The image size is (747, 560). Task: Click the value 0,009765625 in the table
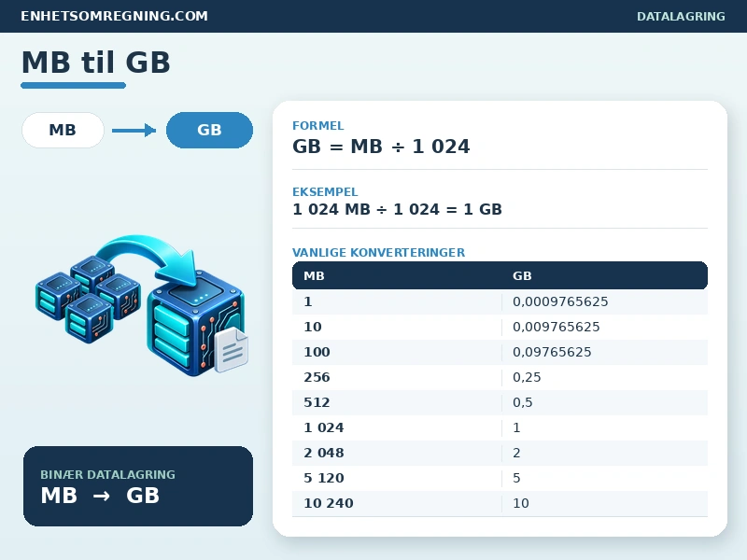(556, 327)
